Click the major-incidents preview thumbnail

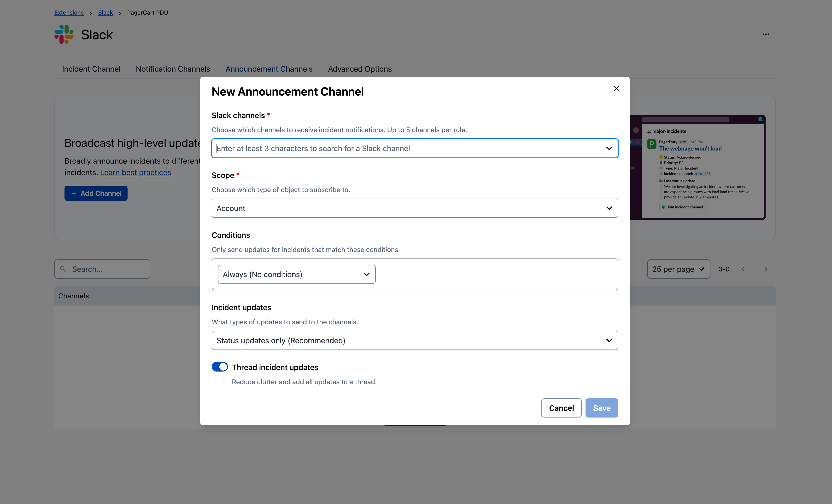click(x=698, y=167)
